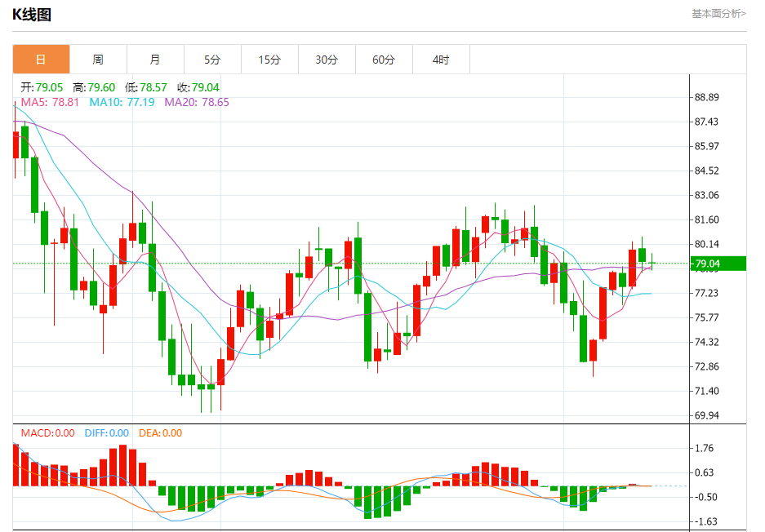Switch to the 月 monthly tab

click(x=155, y=60)
